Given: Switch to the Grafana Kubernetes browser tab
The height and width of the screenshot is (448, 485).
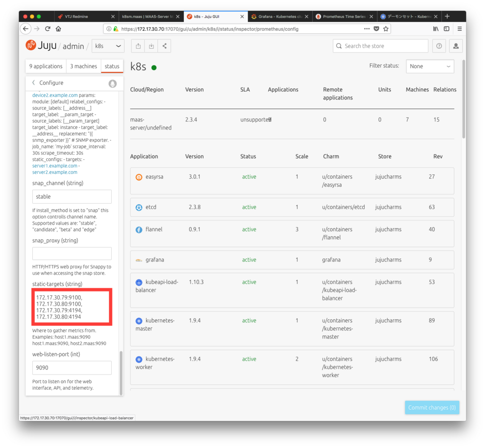Looking at the screenshot, I should click(x=279, y=17).
